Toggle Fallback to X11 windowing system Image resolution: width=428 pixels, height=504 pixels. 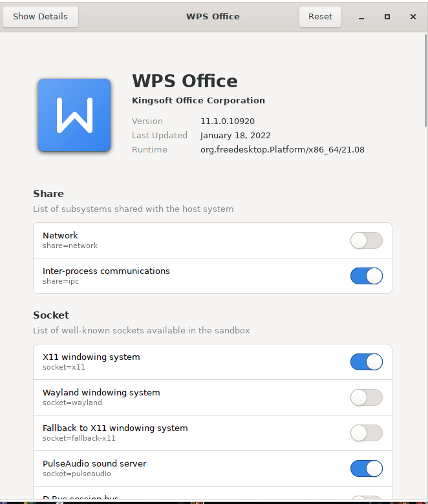pyautogui.click(x=367, y=433)
